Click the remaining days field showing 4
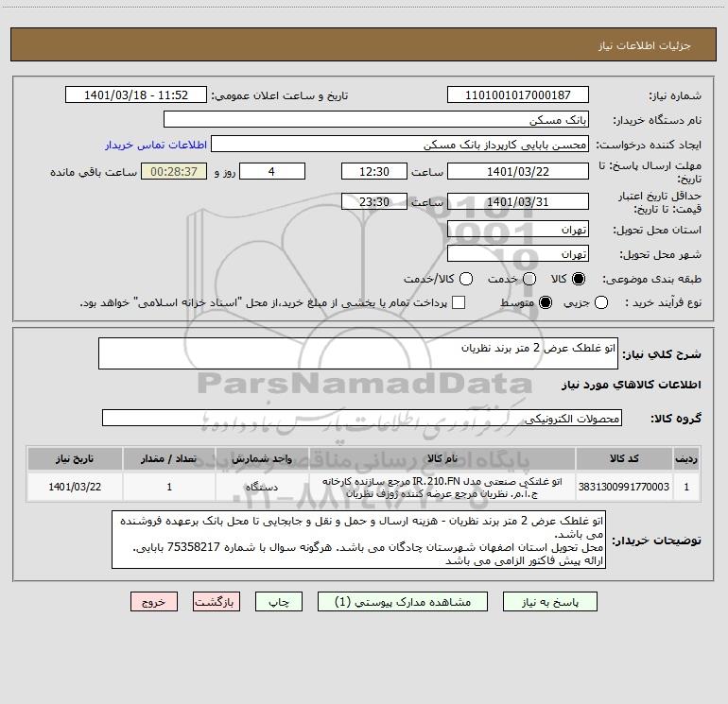Image resolution: width=728 pixels, height=704 pixels. (272, 171)
